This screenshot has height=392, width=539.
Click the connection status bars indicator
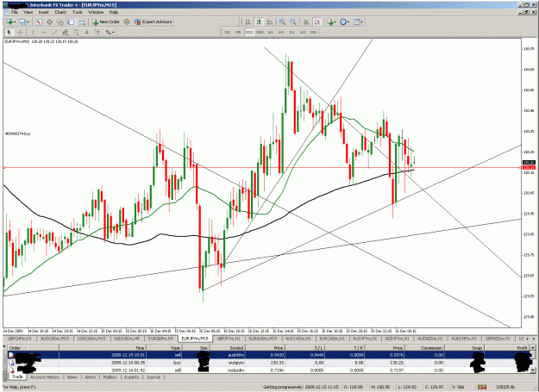pyautogui.click(x=482, y=387)
